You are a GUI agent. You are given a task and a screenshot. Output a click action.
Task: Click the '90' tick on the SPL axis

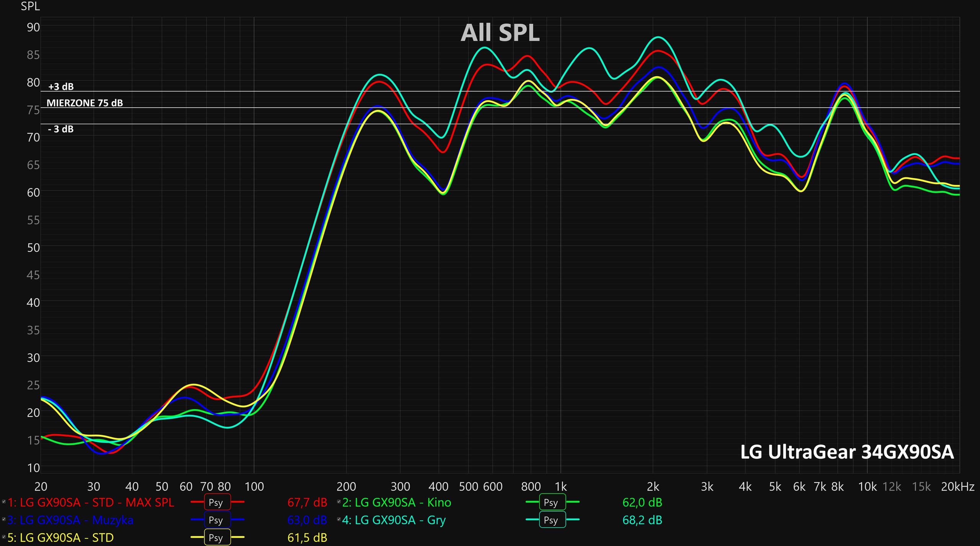tap(33, 27)
